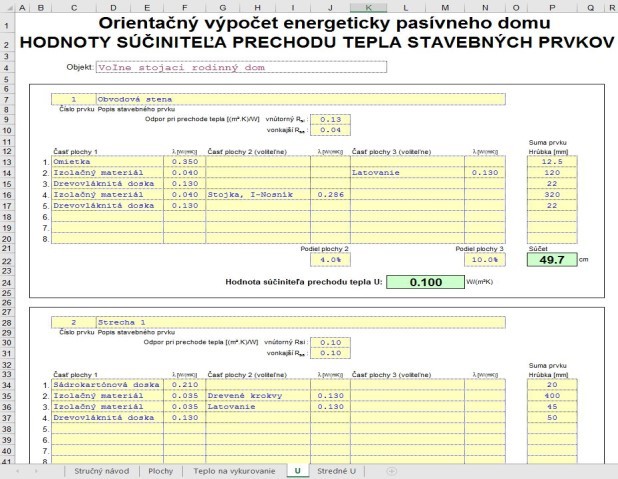The image size is (618, 479).
Task: Click the Omietka thickness cell 12.5
Action: coord(552,161)
